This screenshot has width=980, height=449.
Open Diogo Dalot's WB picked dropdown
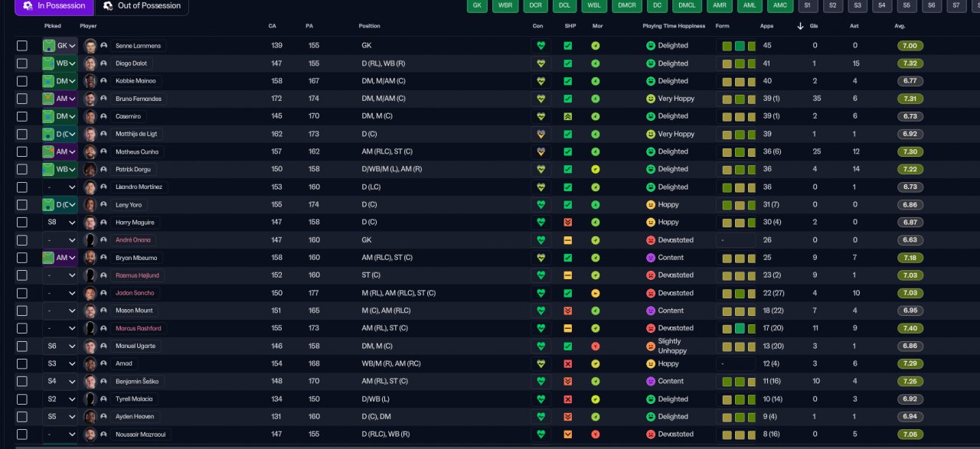[x=60, y=63]
